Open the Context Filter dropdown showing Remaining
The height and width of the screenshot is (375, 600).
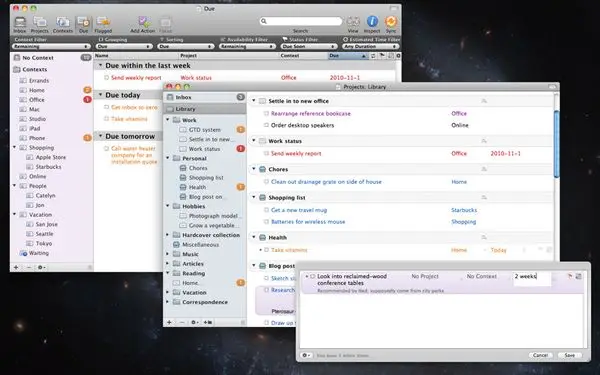[x=51, y=46]
